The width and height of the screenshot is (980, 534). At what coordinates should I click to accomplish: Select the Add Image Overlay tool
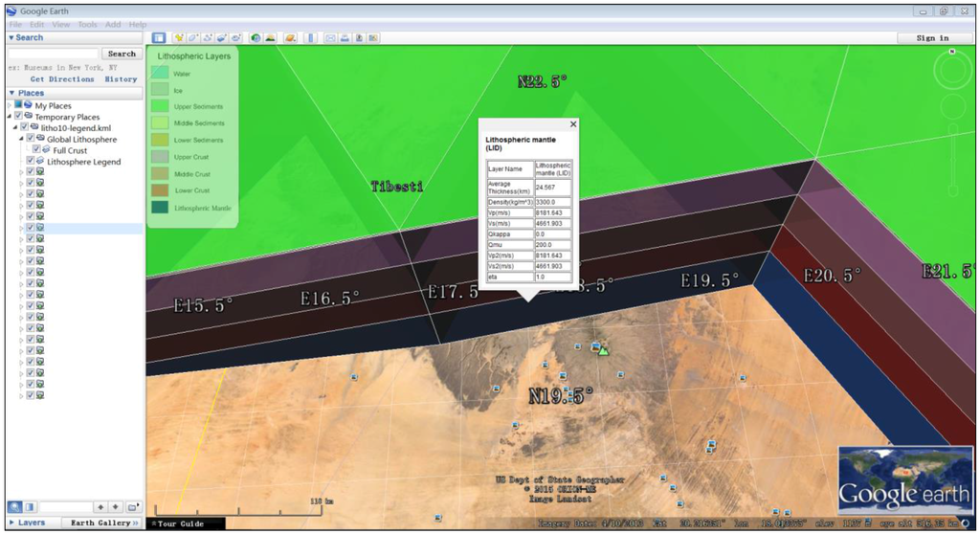222,38
